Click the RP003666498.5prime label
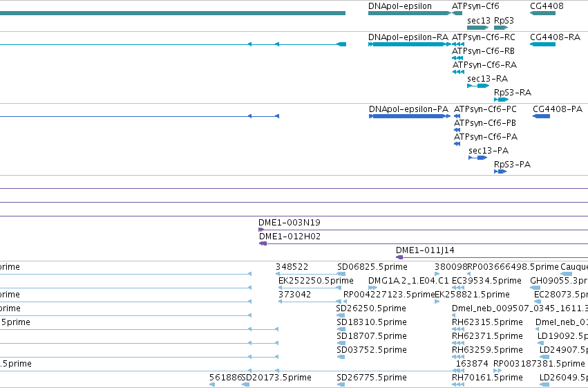The width and height of the screenshot is (588, 388). [513, 267]
